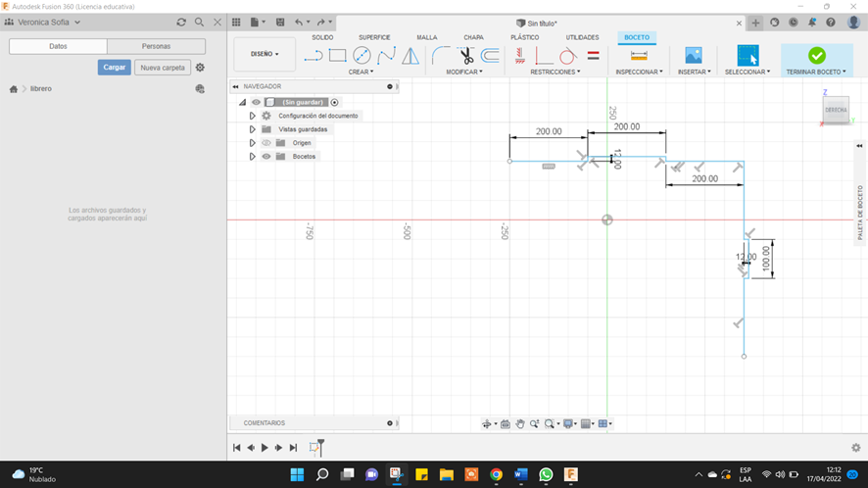Expand the Origen node
868x488 pixels.
point(252,143)
